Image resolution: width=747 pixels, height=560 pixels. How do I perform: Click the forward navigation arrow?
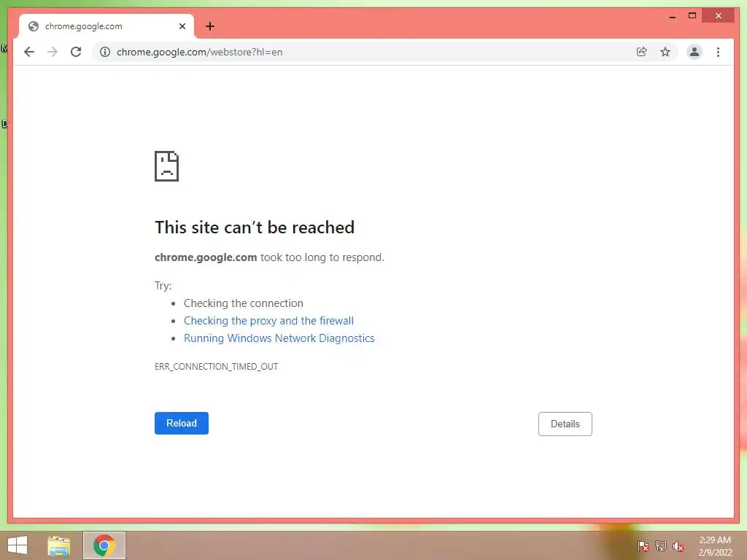pyautogui.click(x=53, y=52)
